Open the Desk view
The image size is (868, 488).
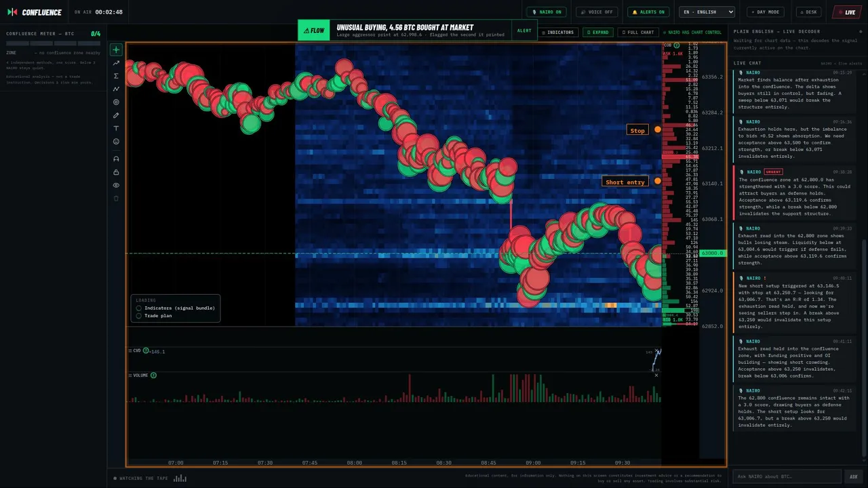[809, 12]
